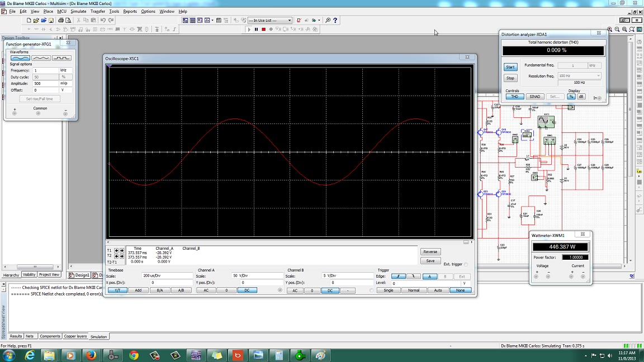Click the Find magnifier icon
This screenshot has width=644, height=362.
[x=328, y=20]
